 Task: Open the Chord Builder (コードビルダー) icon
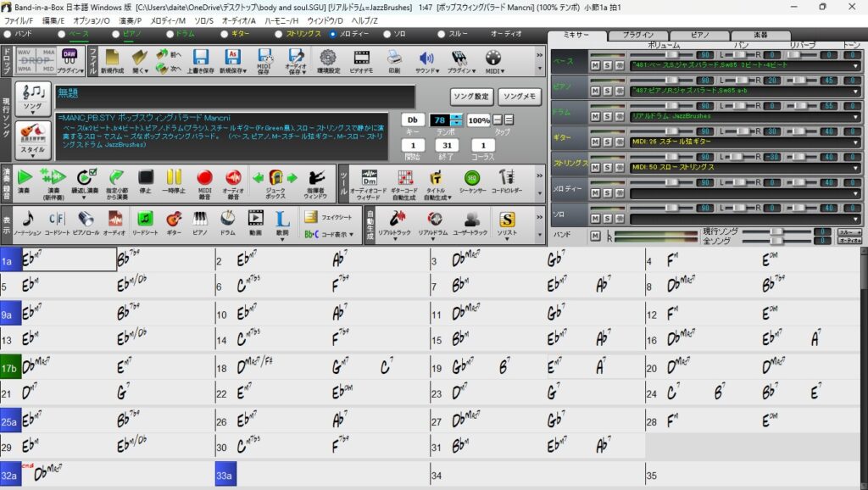[x=507, y=182]
